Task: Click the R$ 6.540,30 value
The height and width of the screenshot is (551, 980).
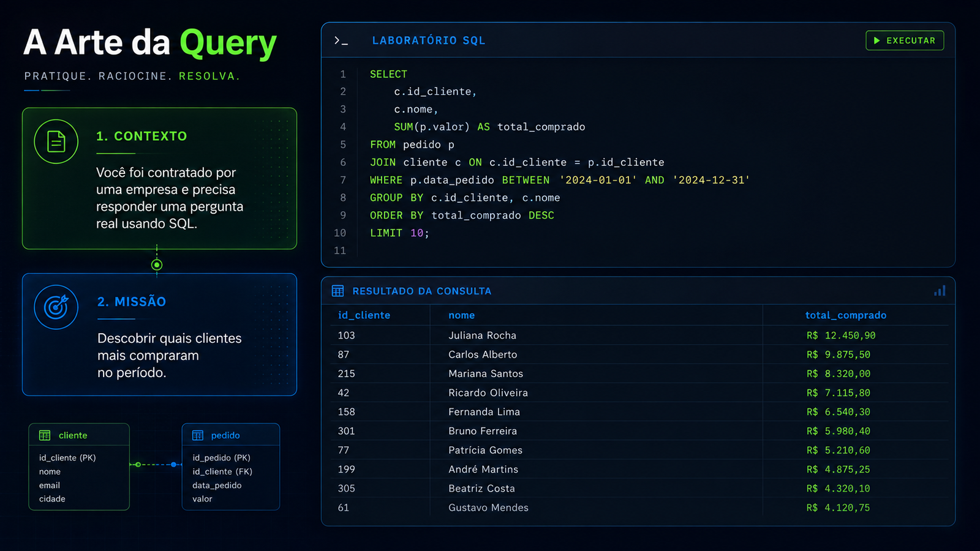Action: pyautogui.click(x=839, y=412)
